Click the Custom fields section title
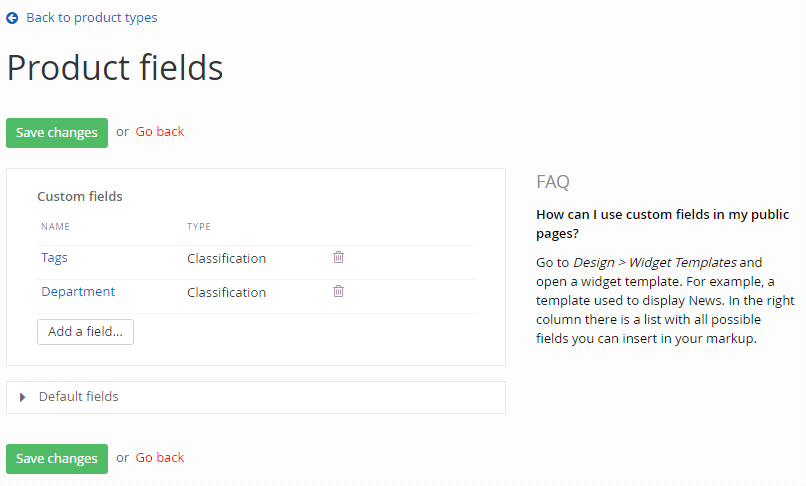 (80, 196)
